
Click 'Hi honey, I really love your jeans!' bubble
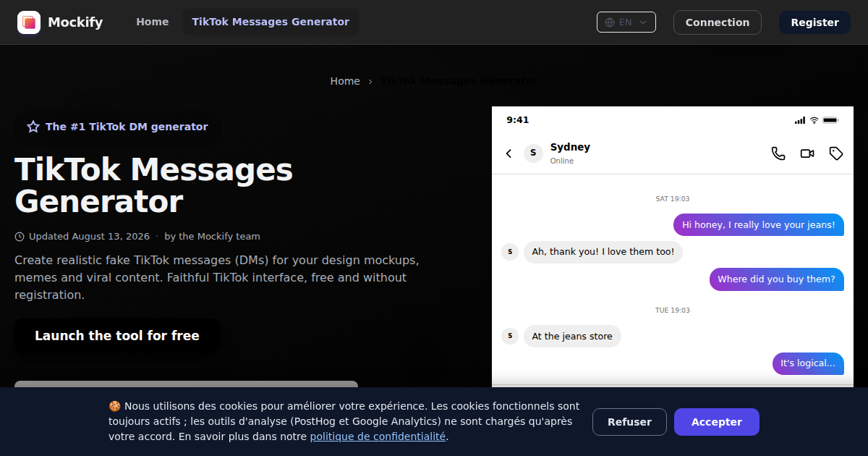coord(759,224)
